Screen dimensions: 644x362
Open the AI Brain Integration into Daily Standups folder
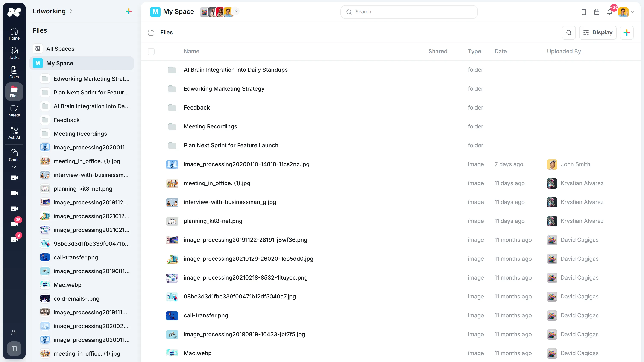click(x=235, y=70)
